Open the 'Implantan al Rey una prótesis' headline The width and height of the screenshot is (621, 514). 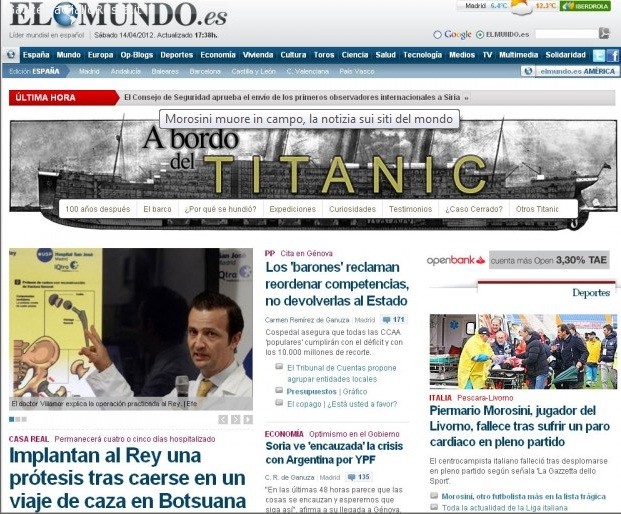[128, 478]
